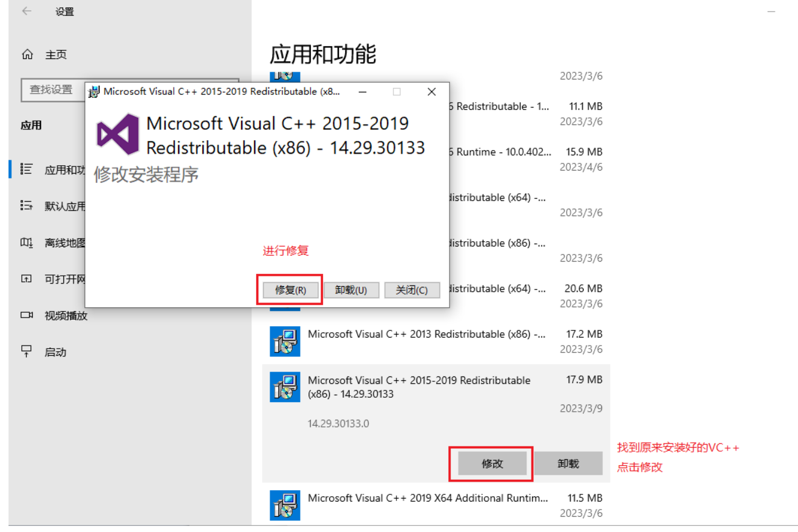Click the purple Visual Studio logo in dialog

118,134
